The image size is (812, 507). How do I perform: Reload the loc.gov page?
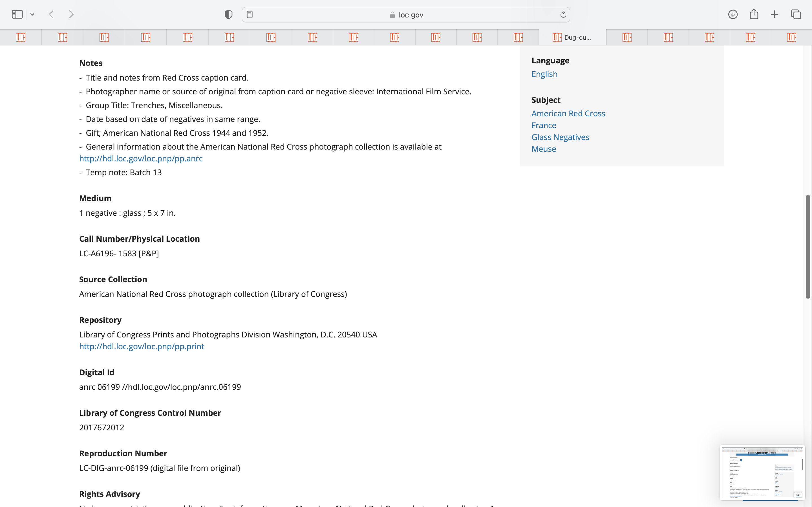point(563,14)
